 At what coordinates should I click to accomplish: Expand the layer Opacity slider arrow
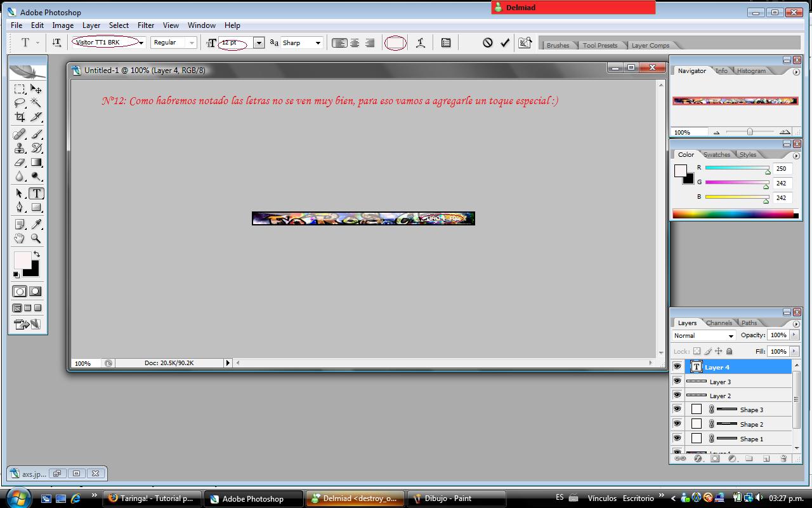click(794, 335)
